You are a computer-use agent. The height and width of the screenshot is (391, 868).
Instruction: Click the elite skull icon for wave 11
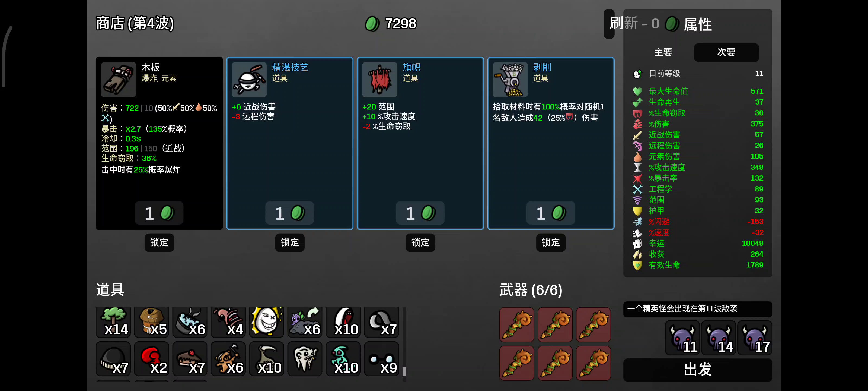[x=682, y=338]
